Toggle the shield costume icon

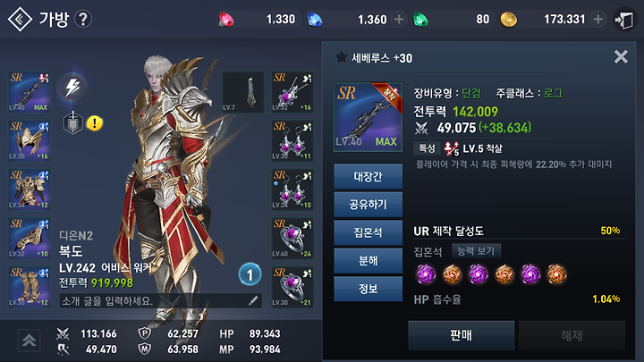[72, 123]
